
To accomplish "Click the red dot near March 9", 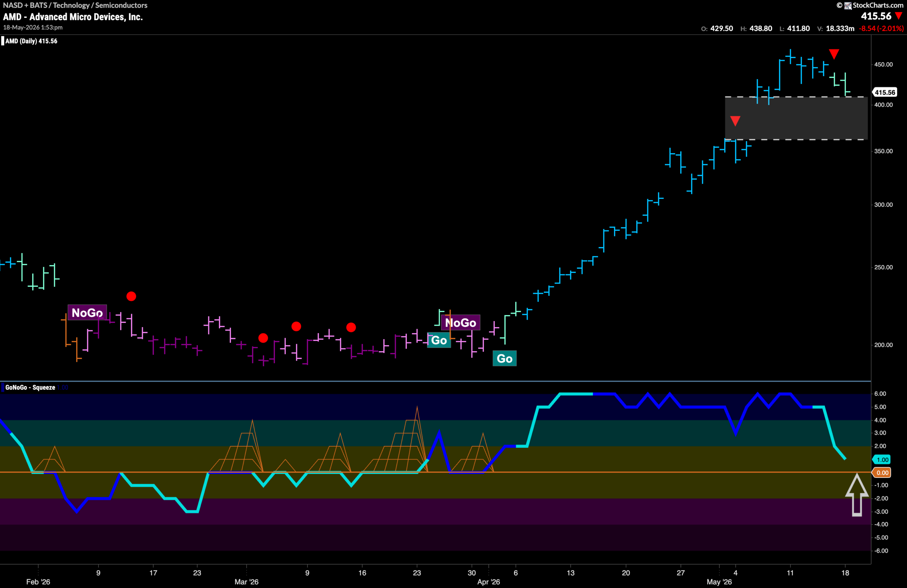I will tap(296, 326).
